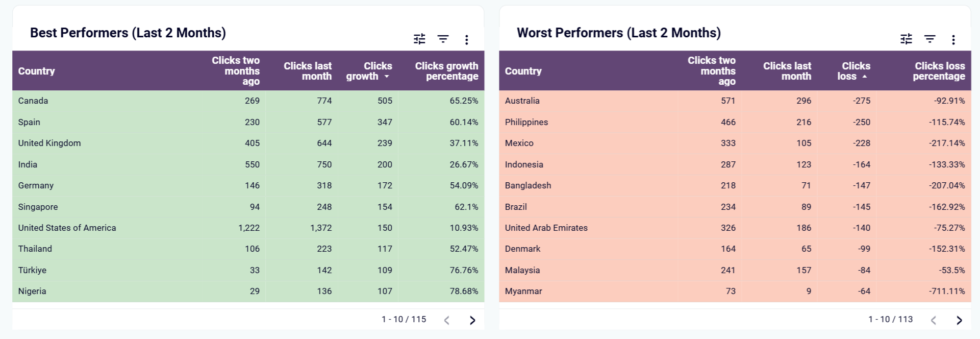Click the filter icon on Best Performers
Image resolution: width=980 pixels, height=339 pixels.
click(x=443, y=39)
